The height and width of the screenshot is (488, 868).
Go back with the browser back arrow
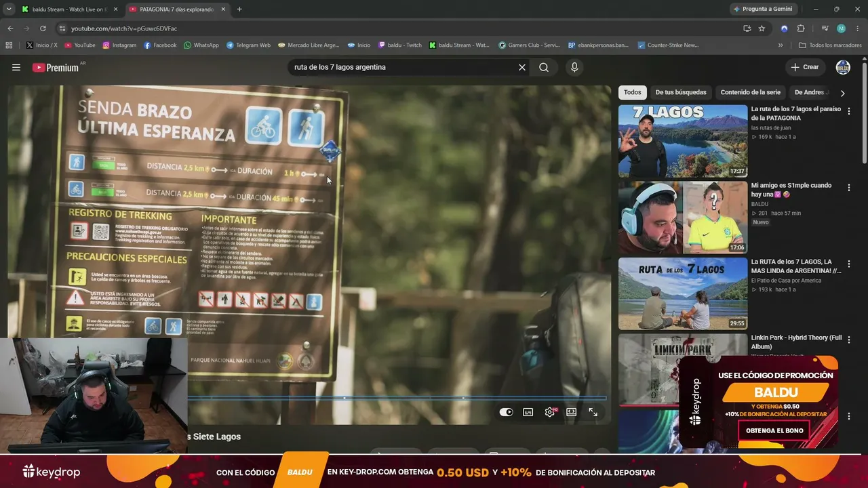pos(10,28)
